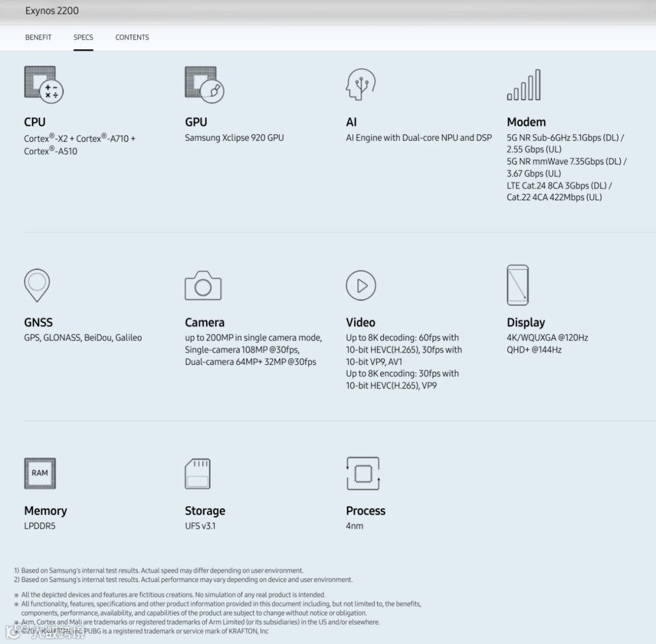Switch to the CONTENTS tab
The height and width of the screenshot is (644, 656).
(x=132, y=37)
